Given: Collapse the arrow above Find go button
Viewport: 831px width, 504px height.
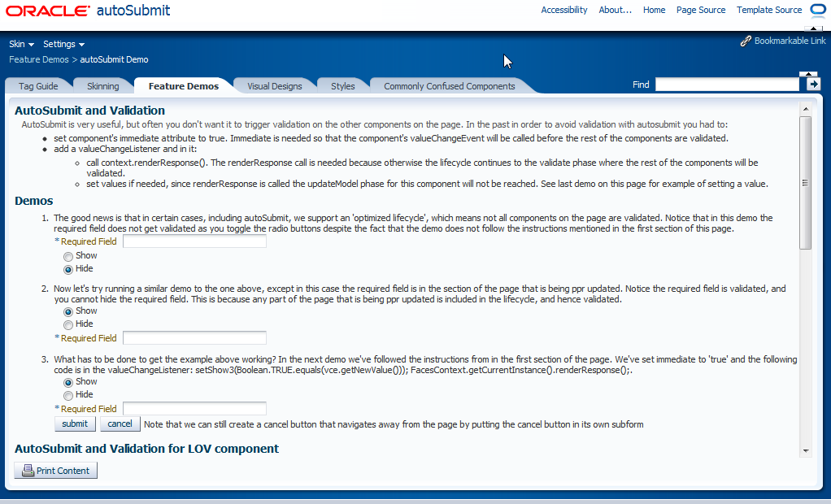Looking at the screenshot, I should [x=808, y=74].
